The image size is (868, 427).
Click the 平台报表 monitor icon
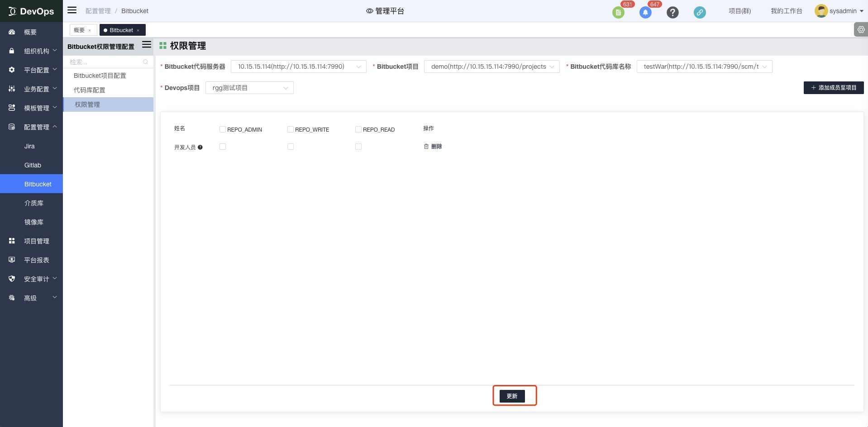tap(12, 260)
